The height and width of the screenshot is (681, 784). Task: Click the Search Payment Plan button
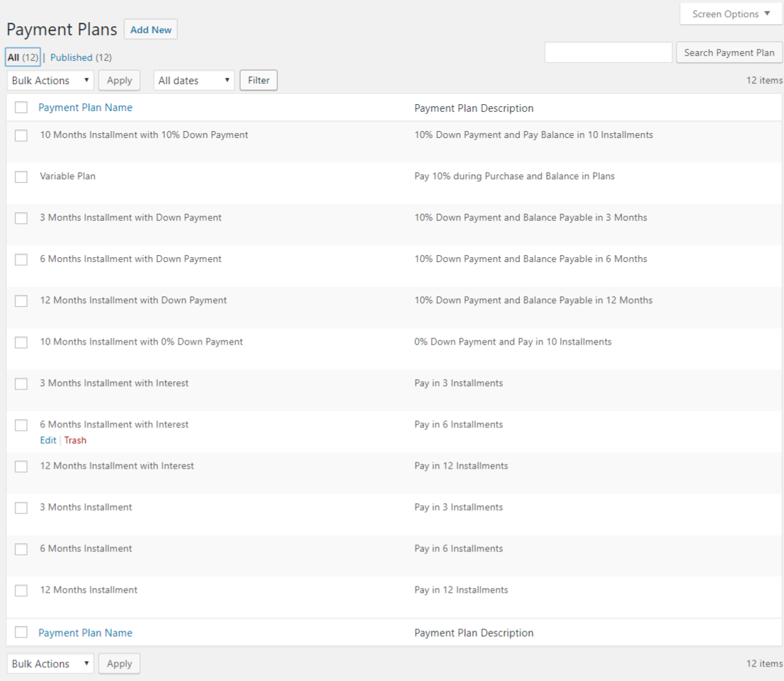[729, 52]
